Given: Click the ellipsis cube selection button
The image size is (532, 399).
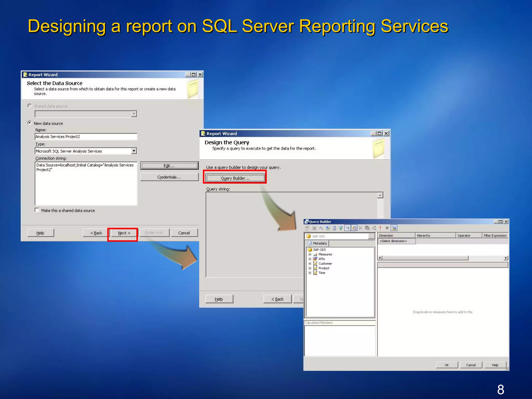Looking at the screenshot, I should pyautogui.click(x=372, y=236).
